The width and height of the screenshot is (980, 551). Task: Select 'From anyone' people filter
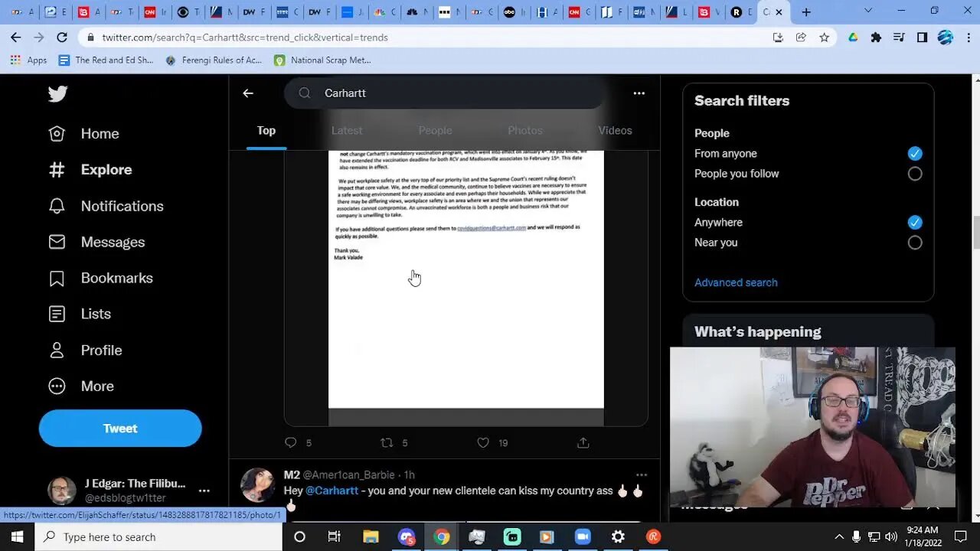click(915, 154)
